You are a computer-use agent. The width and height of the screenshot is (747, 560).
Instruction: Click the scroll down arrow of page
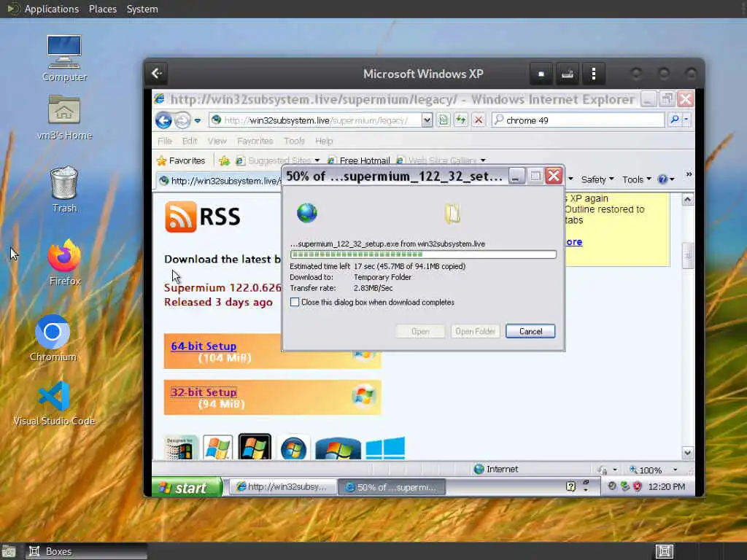(687, 452)
